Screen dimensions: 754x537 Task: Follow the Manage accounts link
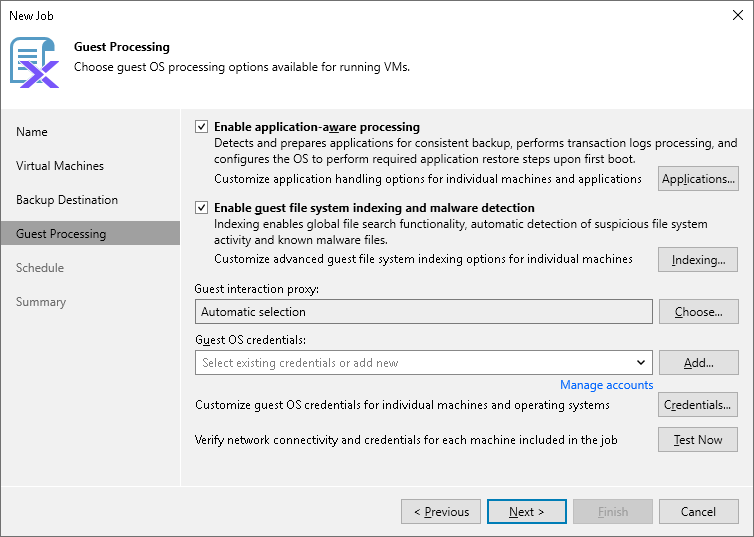click(x=606, y=385)
